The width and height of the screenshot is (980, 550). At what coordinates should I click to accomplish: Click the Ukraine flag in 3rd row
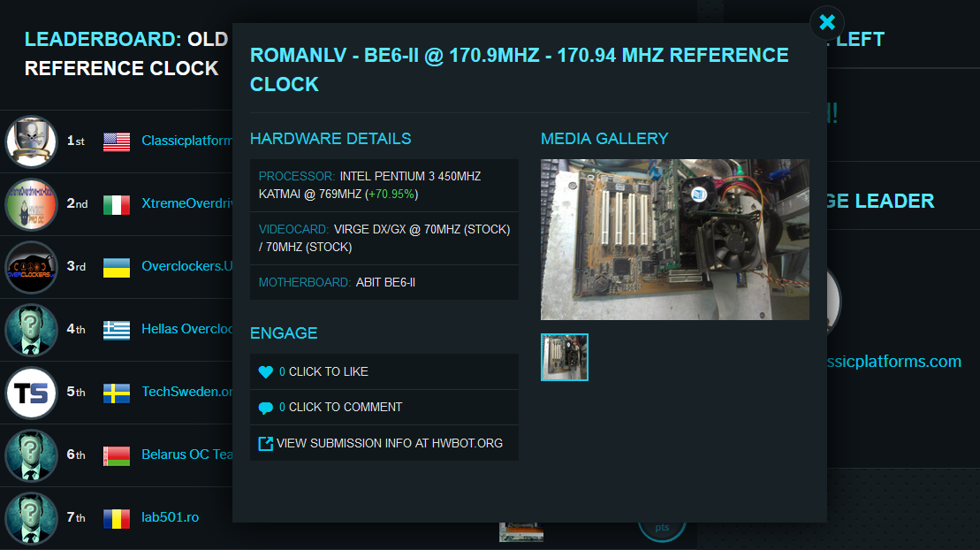point(117,268)
